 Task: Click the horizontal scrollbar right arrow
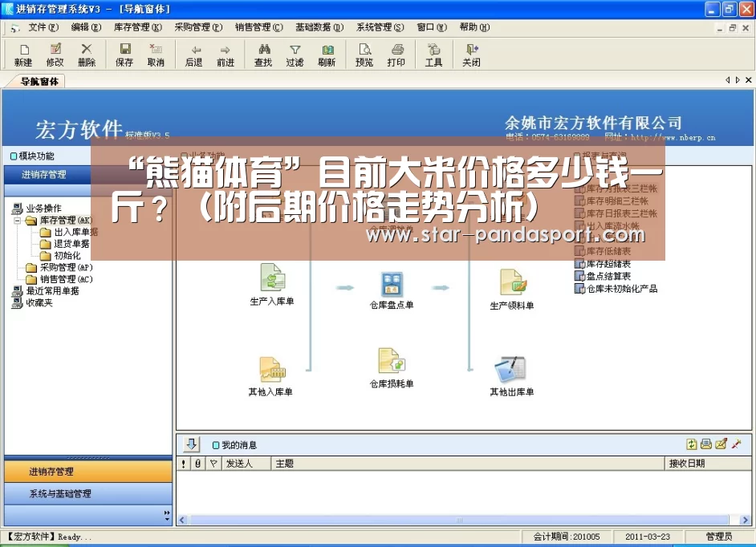click(746, 520)
